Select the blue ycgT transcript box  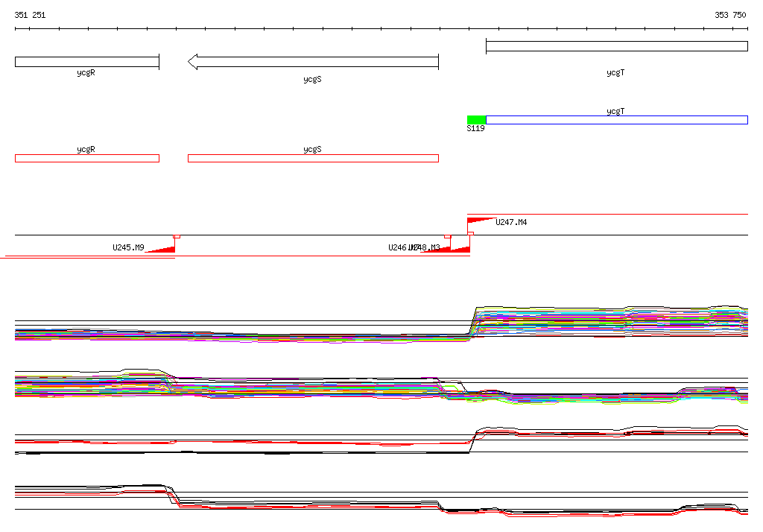(x=616, y=120)
